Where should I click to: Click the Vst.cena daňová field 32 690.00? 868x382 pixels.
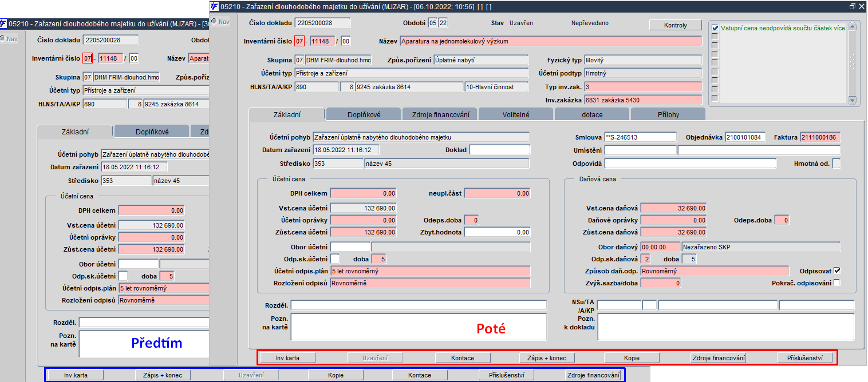click(673, 208)
